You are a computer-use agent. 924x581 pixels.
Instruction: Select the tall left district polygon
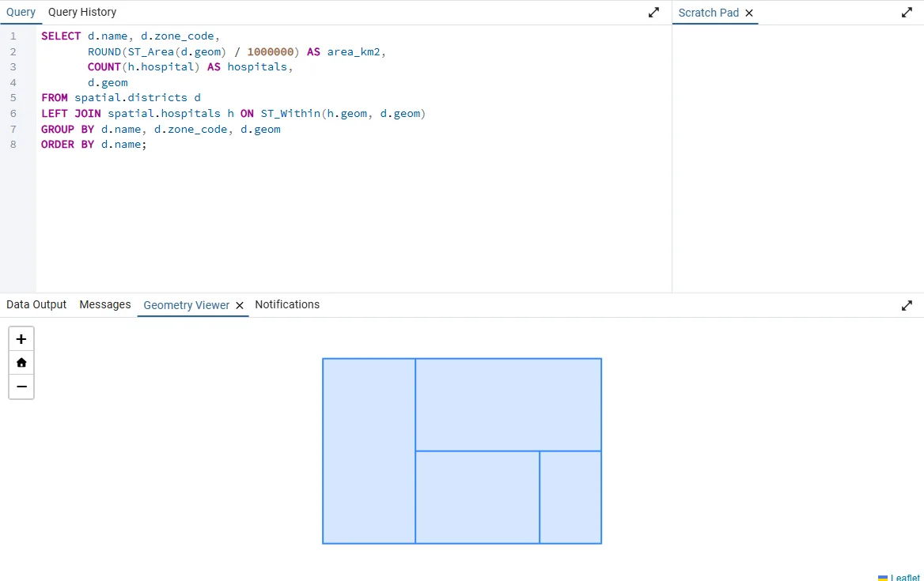(x=369, y=451)
